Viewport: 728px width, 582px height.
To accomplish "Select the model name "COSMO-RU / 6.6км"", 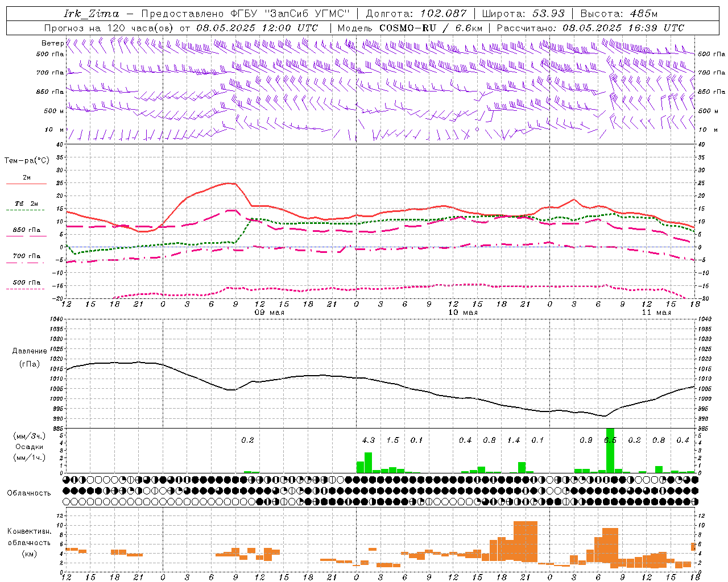I will 431,28.
